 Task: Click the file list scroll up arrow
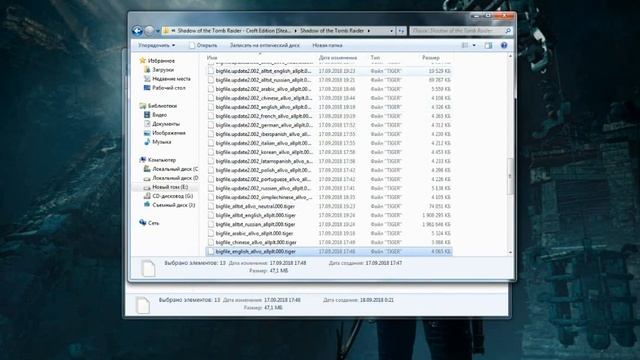pos(510,56)
